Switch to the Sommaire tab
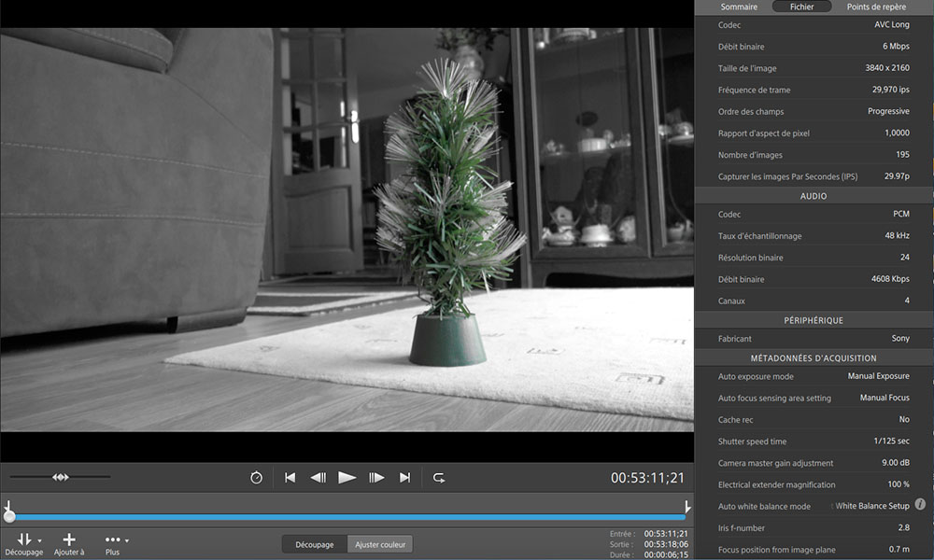This screenshot has height=560, width=934. coord(739,7)
